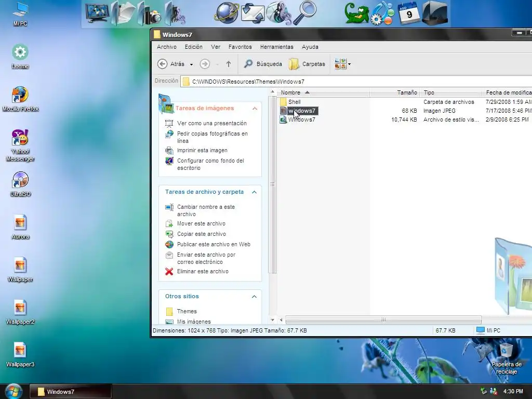Collapse the Otros sitios panel
The image size is (532, 399).
click(254, 297)
